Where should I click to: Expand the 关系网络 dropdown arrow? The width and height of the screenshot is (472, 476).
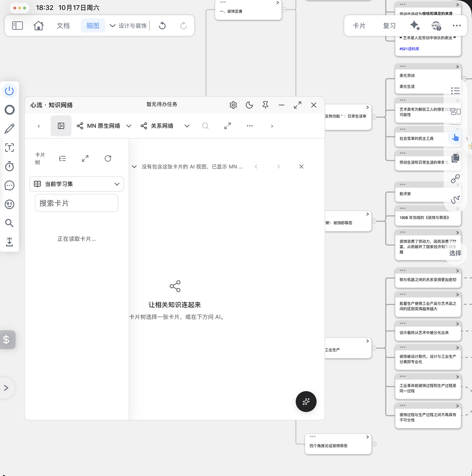[x=187, y=126]
